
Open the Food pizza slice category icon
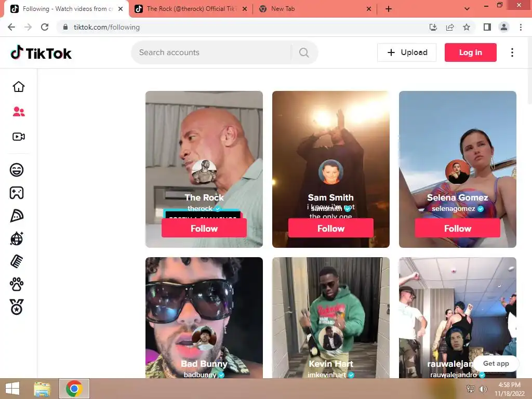point(17,216)
